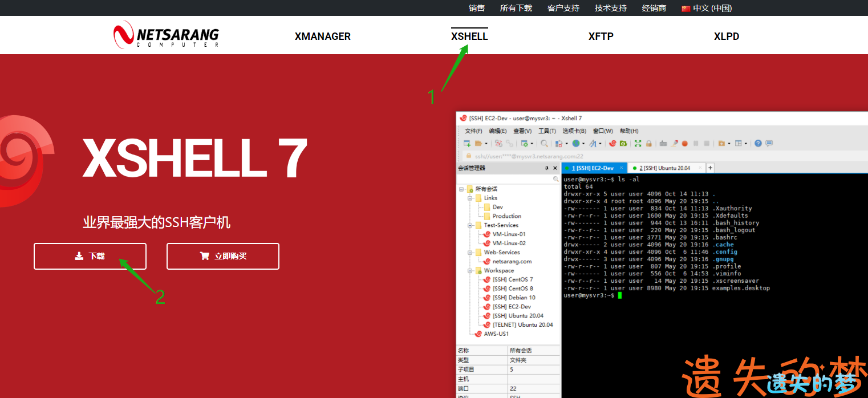Click the green Xftp icon in Xshell toolbar
The image size is (868, 398).
(x=623, y=143)
